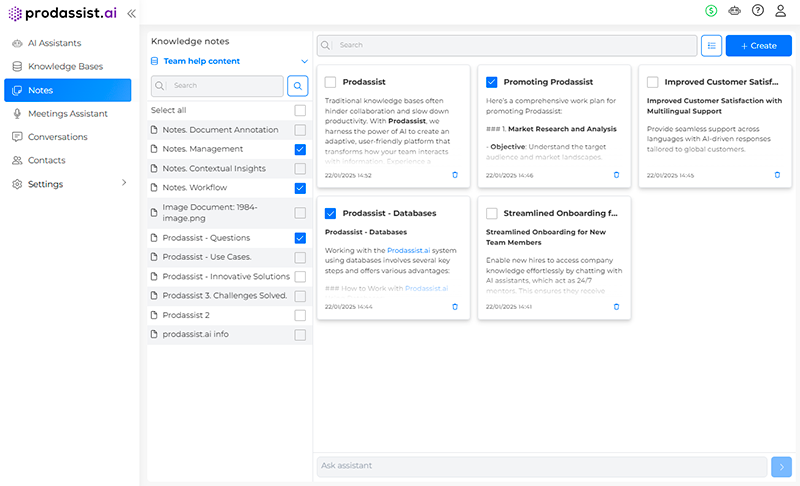Tick the checkbox on Streamlined Onboarding card

click(x=491, y=213)
